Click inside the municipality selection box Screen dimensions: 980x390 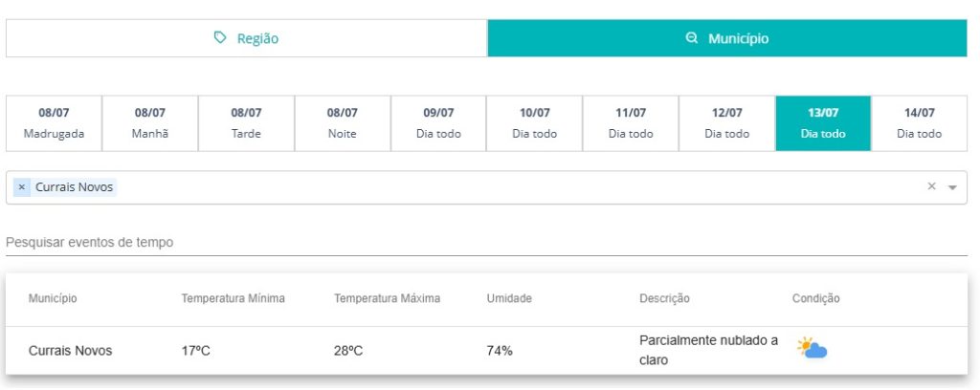(x=486, y=187)
